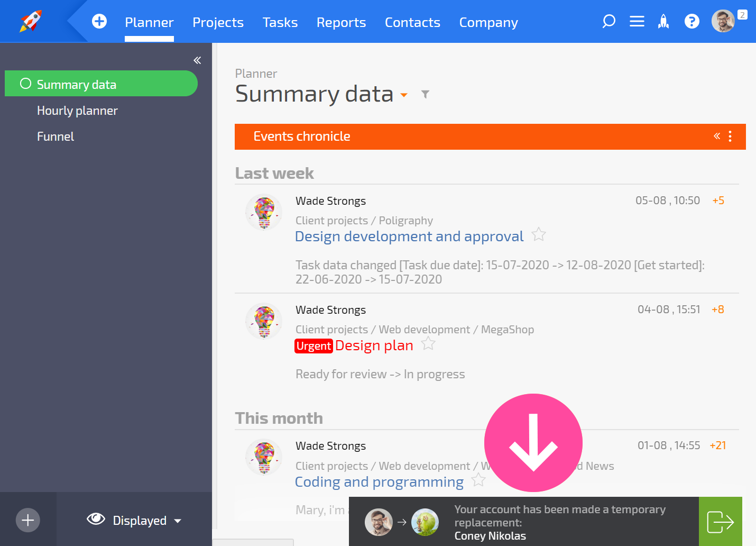Expand the Summary data title dropdown arrow

pos(404,95)
